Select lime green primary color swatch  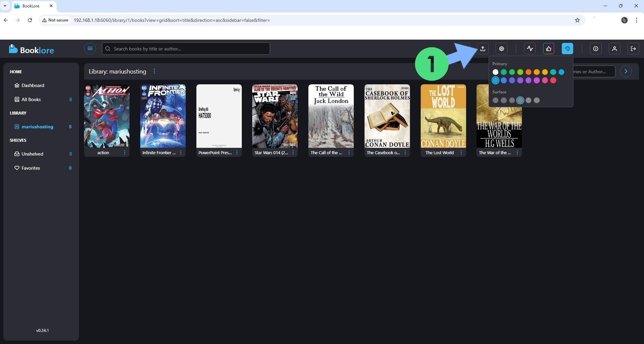(520, 72)
